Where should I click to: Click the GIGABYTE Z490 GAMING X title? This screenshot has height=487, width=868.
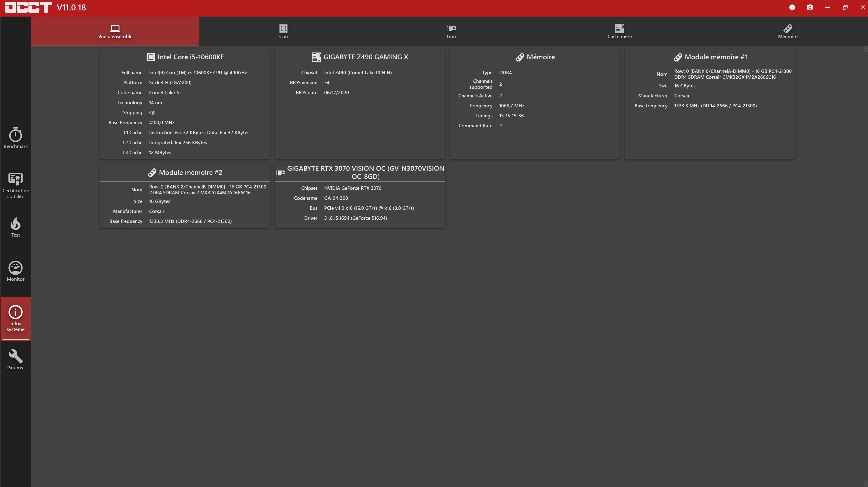[366, 57]
